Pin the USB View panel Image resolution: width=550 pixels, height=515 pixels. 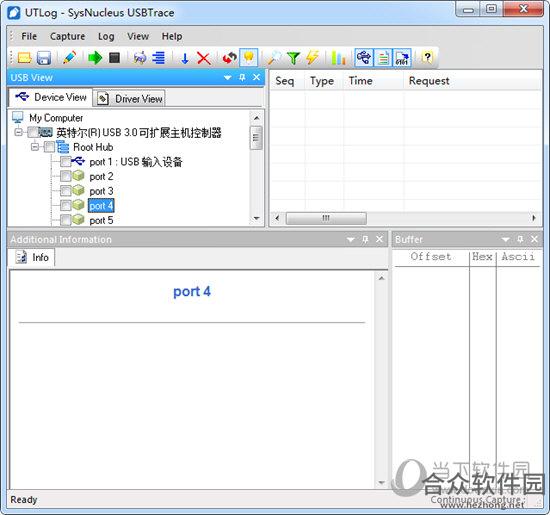click(x=242, y=77)
